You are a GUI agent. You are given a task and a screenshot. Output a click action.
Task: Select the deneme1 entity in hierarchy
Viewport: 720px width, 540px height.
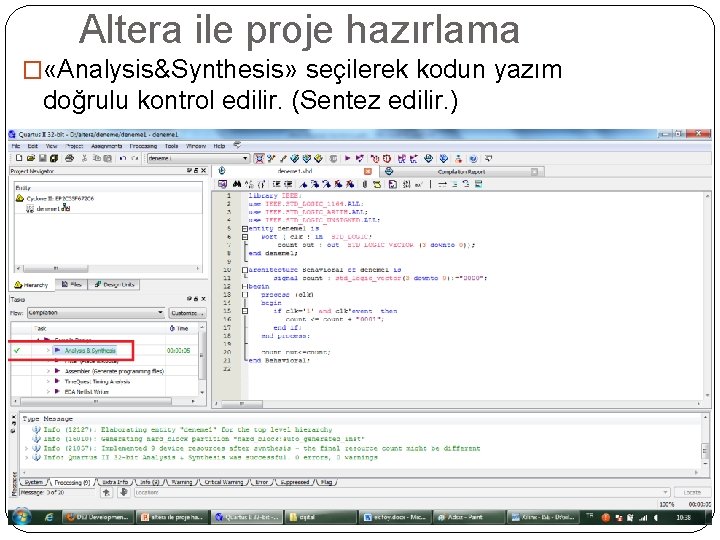pyautogui.click(x=48, y=208)
